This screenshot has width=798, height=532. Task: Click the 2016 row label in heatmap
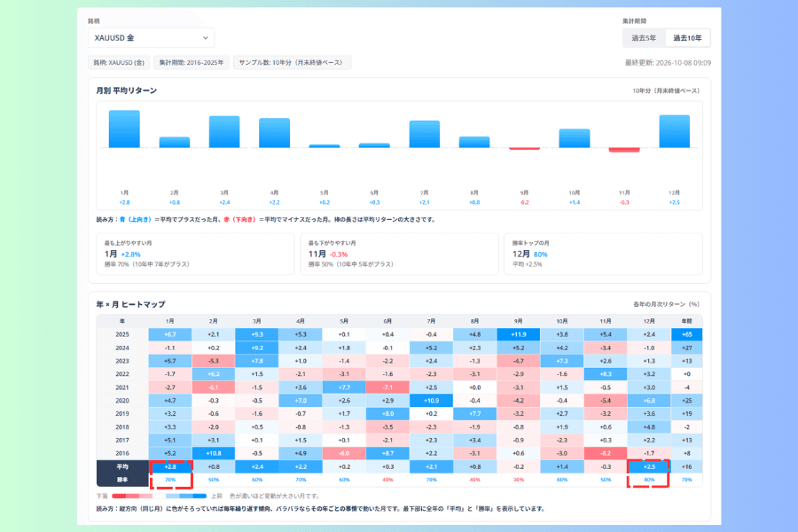pos(122,453)
